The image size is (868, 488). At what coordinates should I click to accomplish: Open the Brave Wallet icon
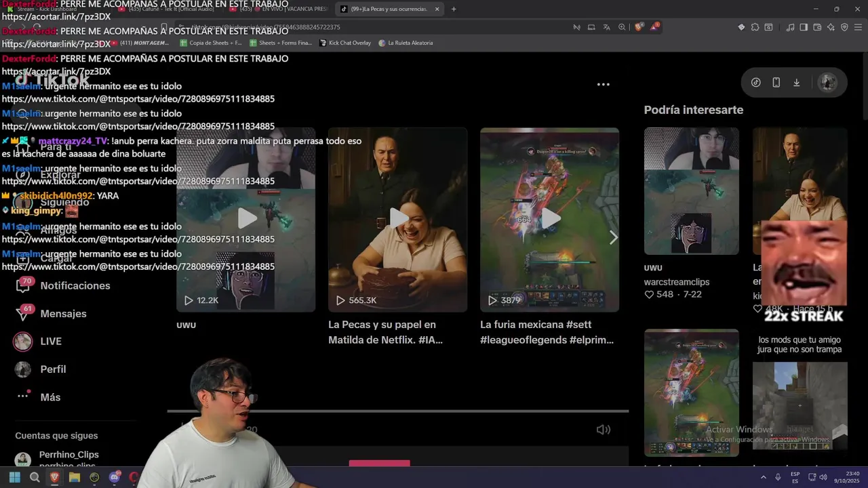coord(817,27)
